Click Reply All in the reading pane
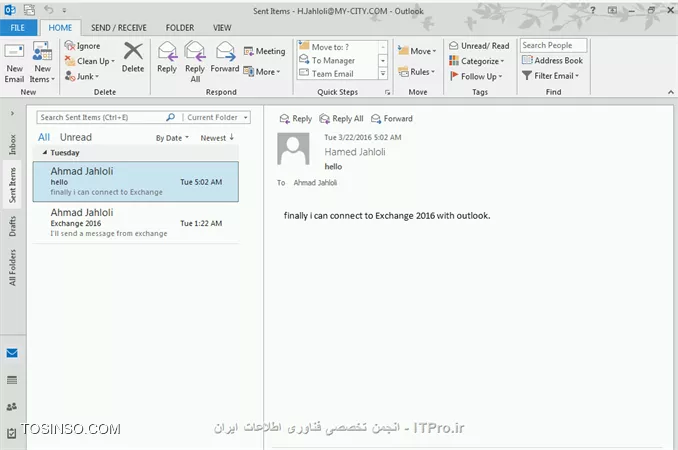 tap(341, 118)
